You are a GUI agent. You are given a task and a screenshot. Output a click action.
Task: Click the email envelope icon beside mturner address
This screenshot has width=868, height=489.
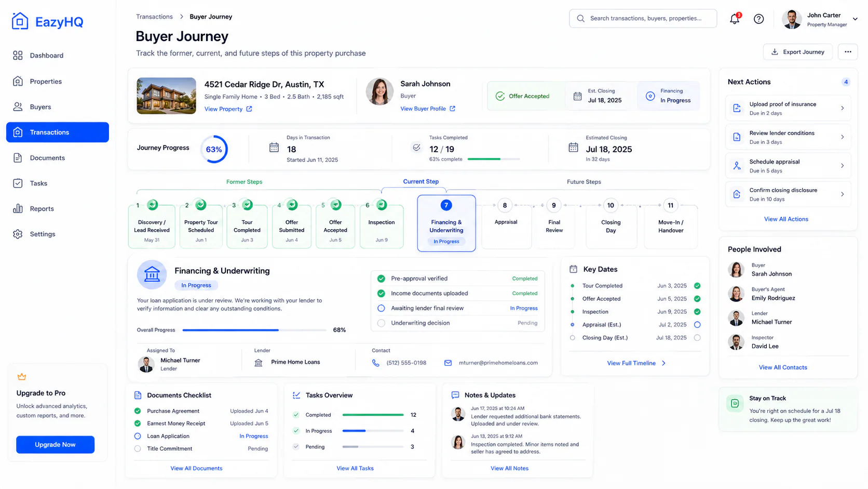(448, 363)
